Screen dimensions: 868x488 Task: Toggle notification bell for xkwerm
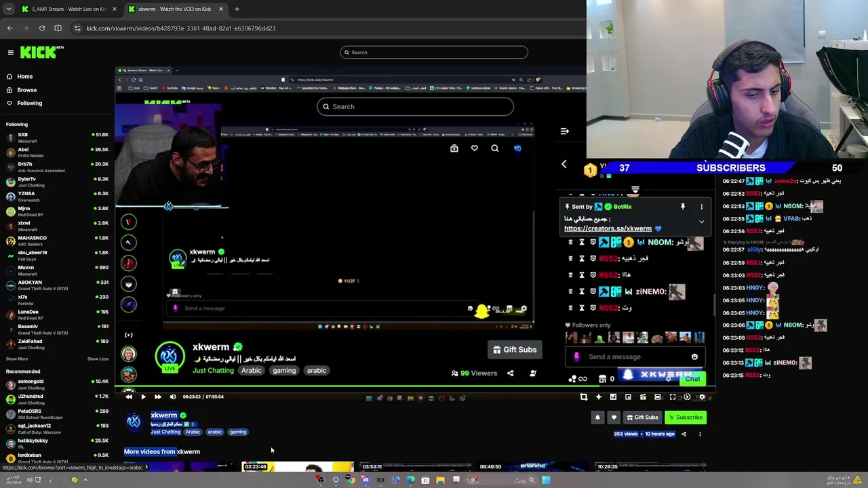[x=597, y=418]
